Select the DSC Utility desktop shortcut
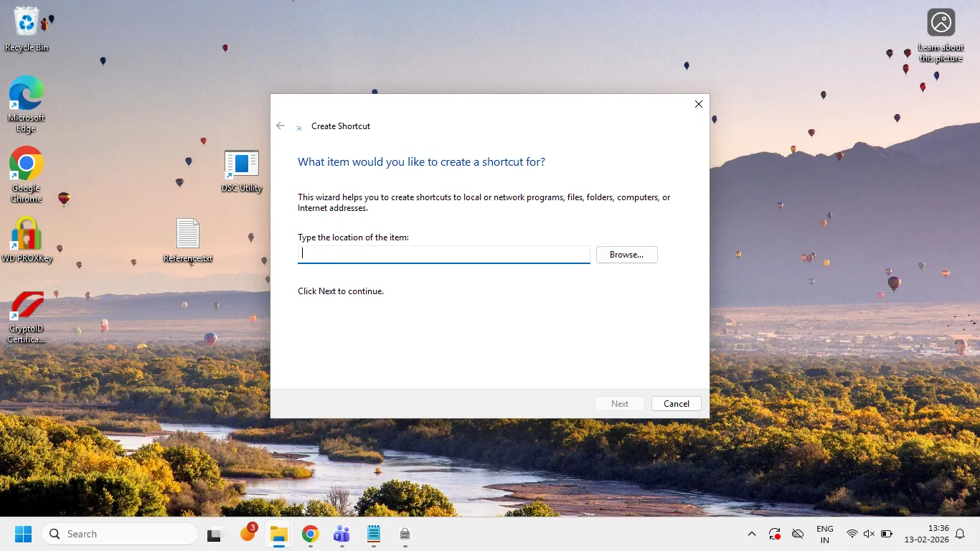 [x=242, y=171]
